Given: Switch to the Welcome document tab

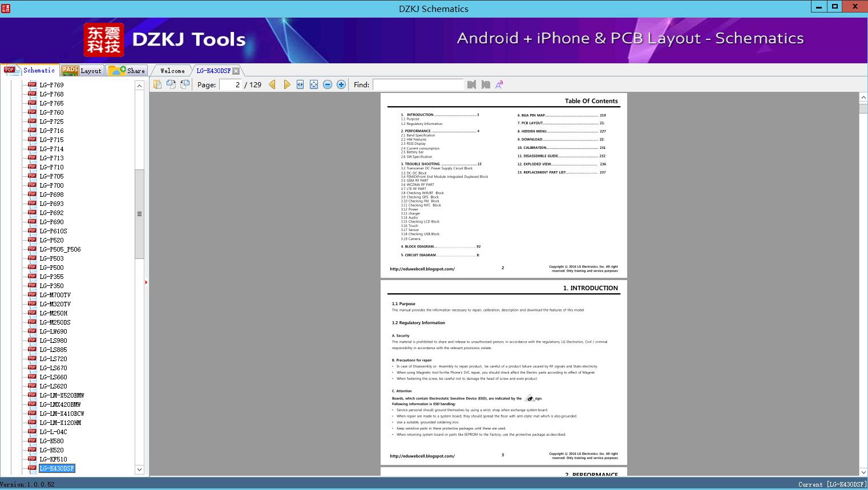Looking at the screenshot, I should 172,71.
